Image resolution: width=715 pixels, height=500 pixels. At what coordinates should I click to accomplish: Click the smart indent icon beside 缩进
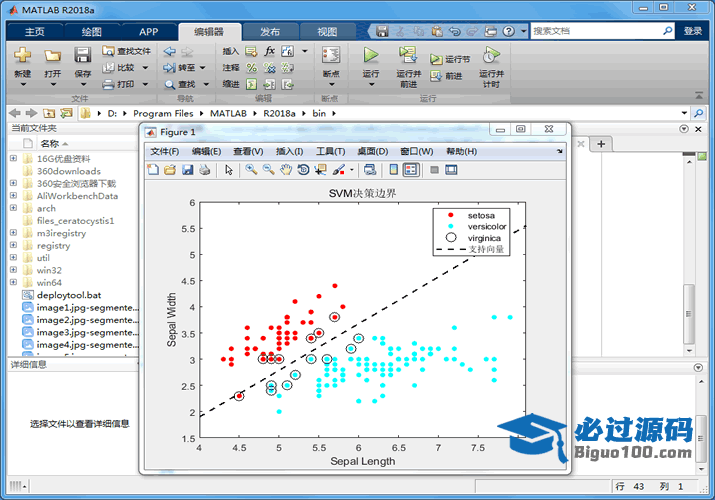(251, 84)
